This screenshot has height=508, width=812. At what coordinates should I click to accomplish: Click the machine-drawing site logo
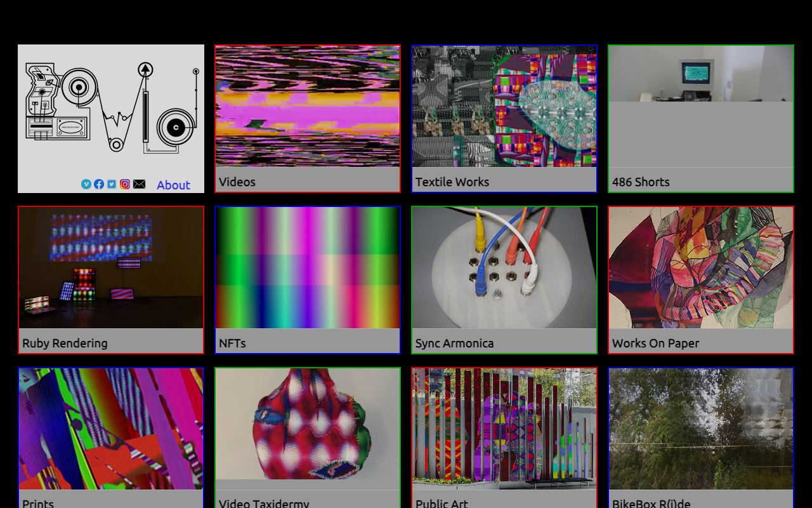(x=112, y=108)
